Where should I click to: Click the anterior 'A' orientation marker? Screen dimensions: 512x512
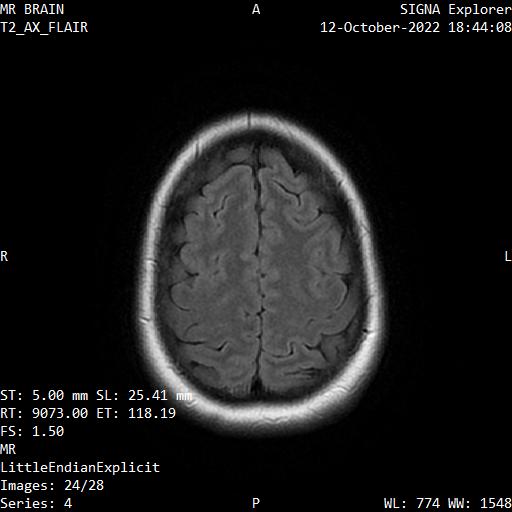(x=256, y=9)
